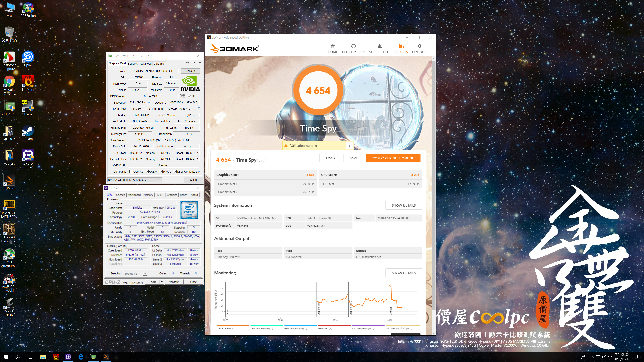Open Heaven Benchmark desktop icon

coord(9,233)
